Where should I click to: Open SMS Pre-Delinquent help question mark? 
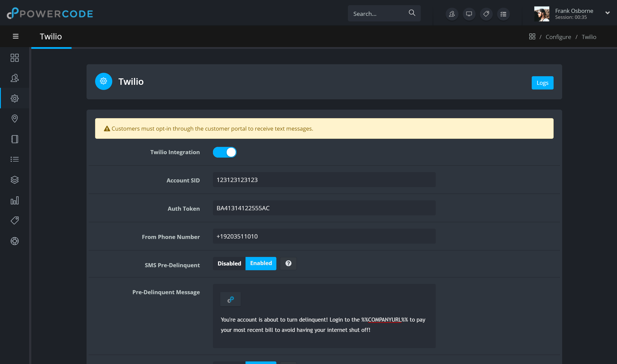pos(288,263)
